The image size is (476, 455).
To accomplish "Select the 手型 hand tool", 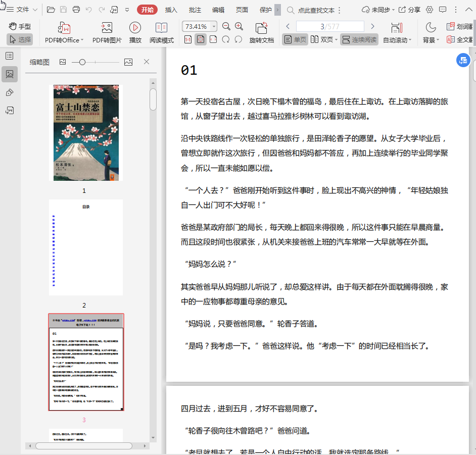I will [20, 26].
